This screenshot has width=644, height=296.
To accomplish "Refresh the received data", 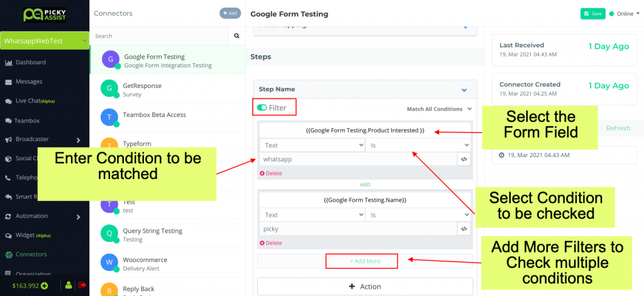I will coord(618,128).
